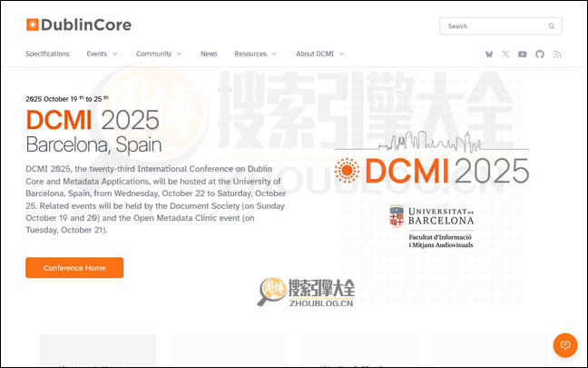Click the DCMI 2025 sunburst logo image
This screenshot has width=588, height=368.
(x=432, y=158)
